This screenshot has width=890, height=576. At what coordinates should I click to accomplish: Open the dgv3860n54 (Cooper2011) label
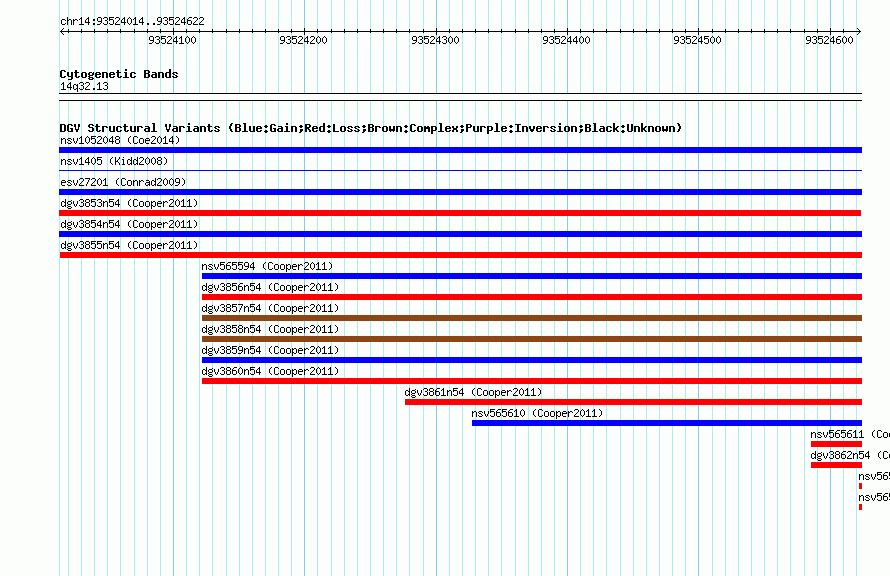(270, 371)
